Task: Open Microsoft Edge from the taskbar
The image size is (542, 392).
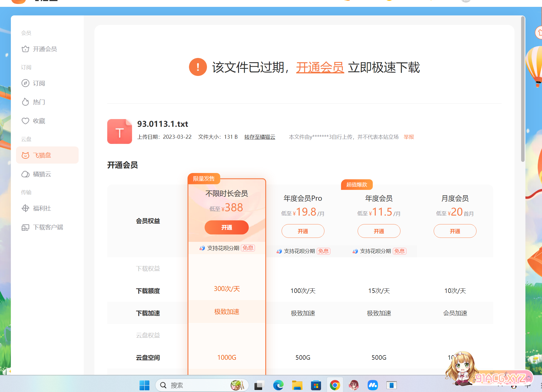Action: 278,385
